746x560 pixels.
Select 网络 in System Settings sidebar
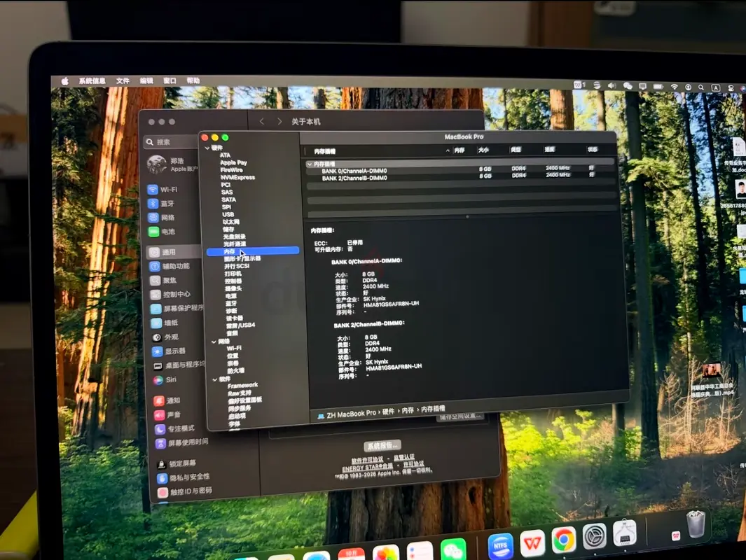(x=163, y=218)
